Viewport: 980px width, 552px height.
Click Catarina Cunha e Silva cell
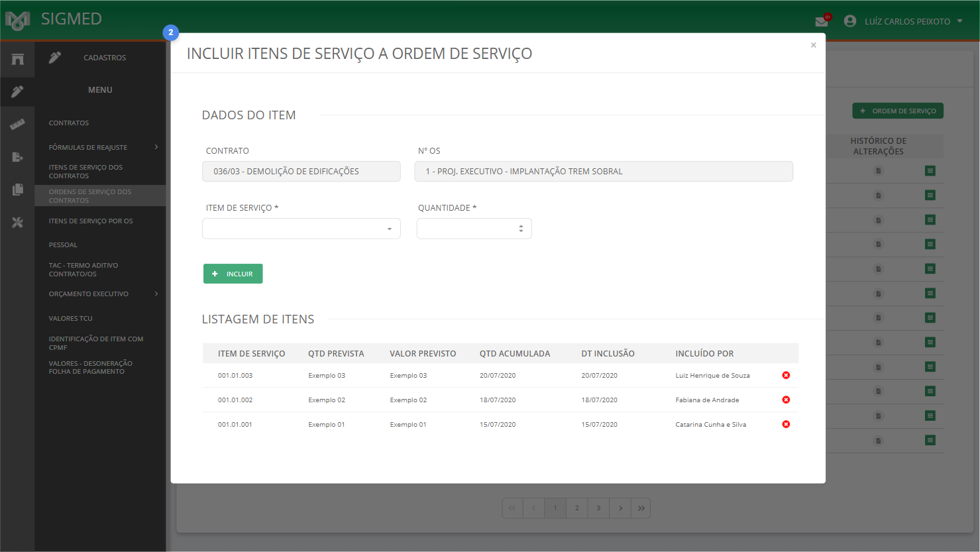710,425
